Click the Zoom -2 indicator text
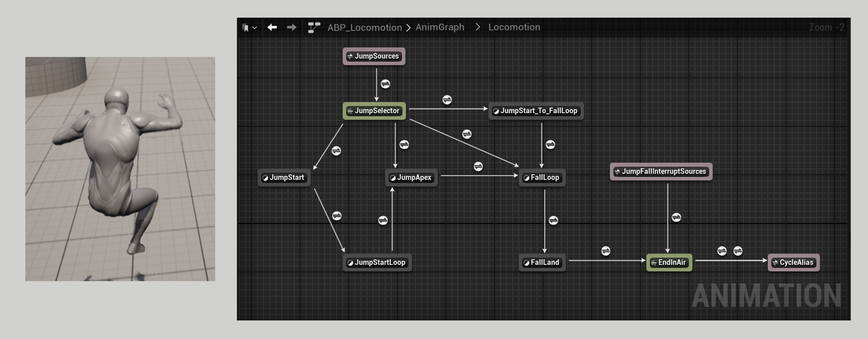This screenshot has height=339, width=868. pos(826,28)
